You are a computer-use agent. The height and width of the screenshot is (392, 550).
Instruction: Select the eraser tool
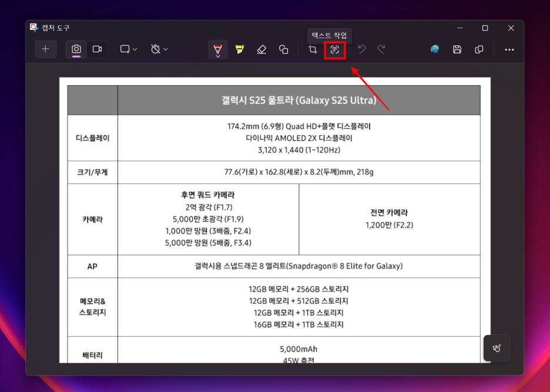[x=261, y=49]
